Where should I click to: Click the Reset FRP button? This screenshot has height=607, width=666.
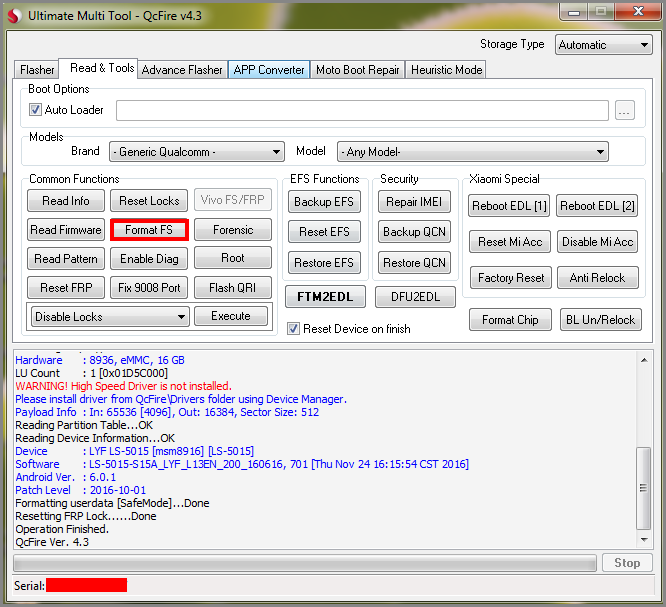pyautogui.click(x=66, y=288)
